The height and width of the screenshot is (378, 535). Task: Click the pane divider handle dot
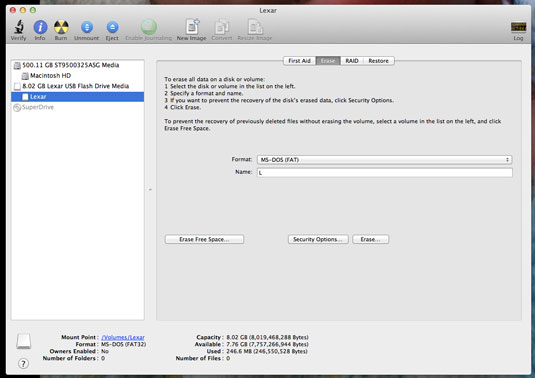(x=150, y=189)
